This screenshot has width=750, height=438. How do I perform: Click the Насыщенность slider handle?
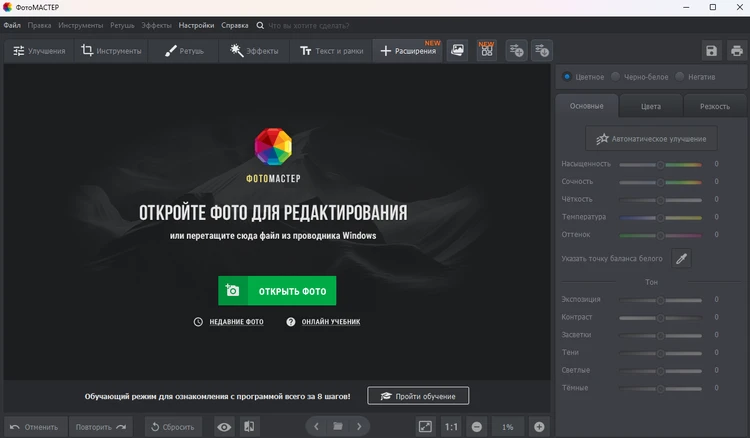point(660,164)
